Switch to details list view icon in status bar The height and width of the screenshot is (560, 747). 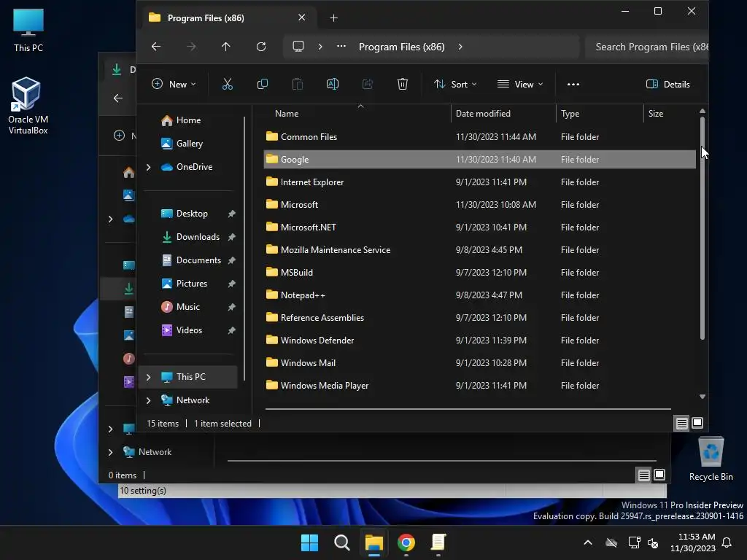(x=682, y=423)
